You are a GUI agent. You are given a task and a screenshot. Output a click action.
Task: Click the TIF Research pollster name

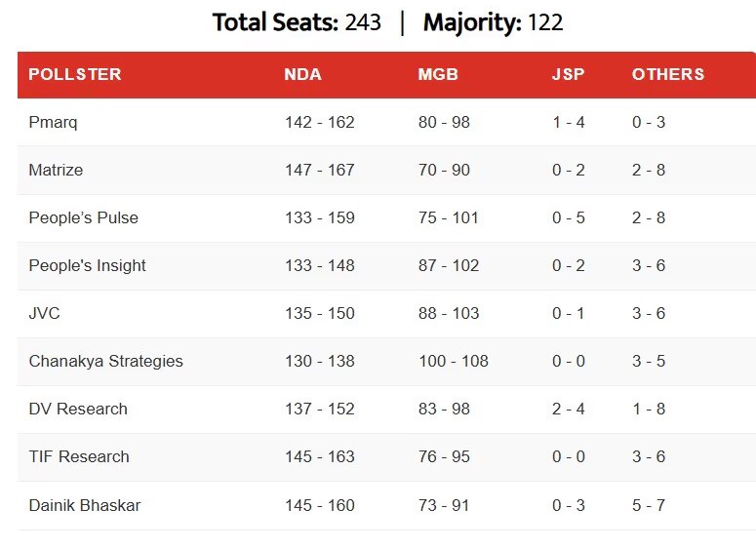[79, 456]
